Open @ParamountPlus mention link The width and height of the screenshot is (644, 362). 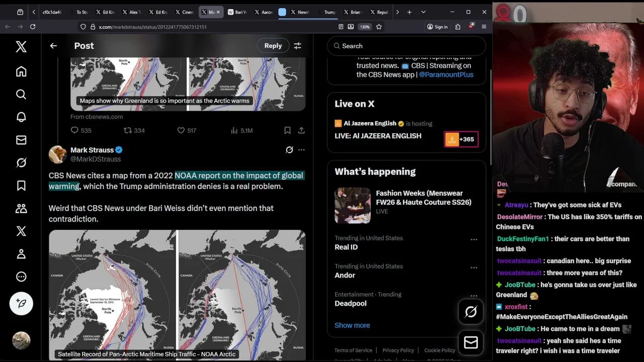446,74
